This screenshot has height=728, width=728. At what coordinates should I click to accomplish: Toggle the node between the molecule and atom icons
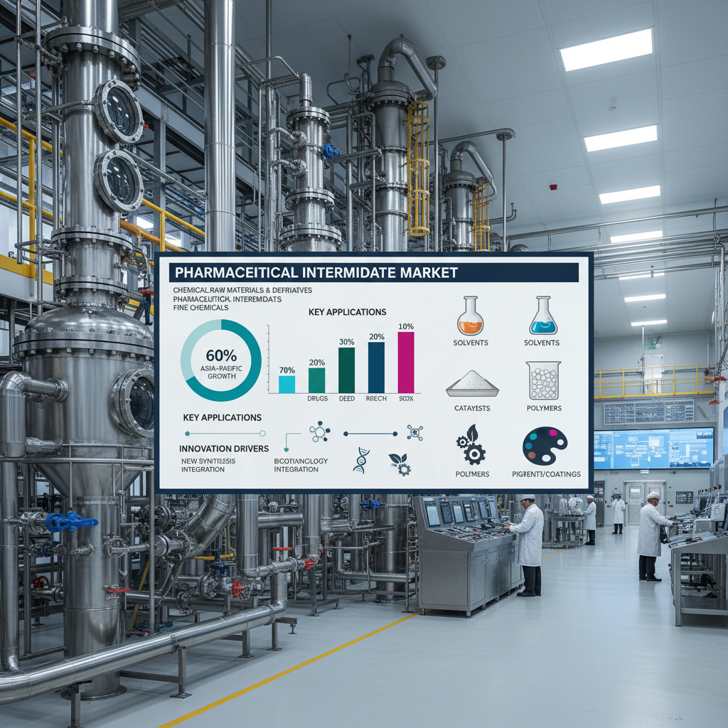pyautogui.click(x=346, y=432)
